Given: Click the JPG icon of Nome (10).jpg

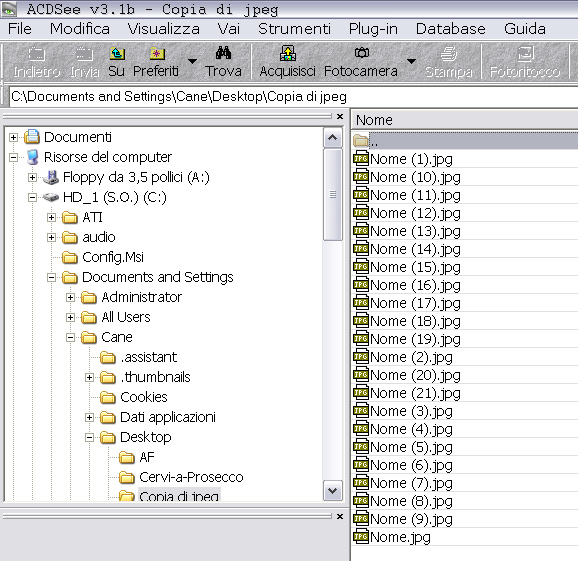Looking at the screenshot, I should 361,177.
